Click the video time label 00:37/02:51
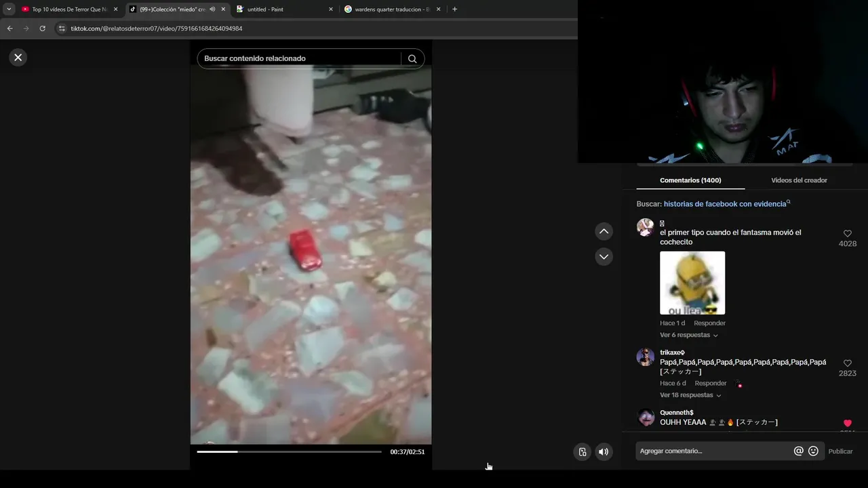This screenshot has width=868, height=488. coord(408,452)
